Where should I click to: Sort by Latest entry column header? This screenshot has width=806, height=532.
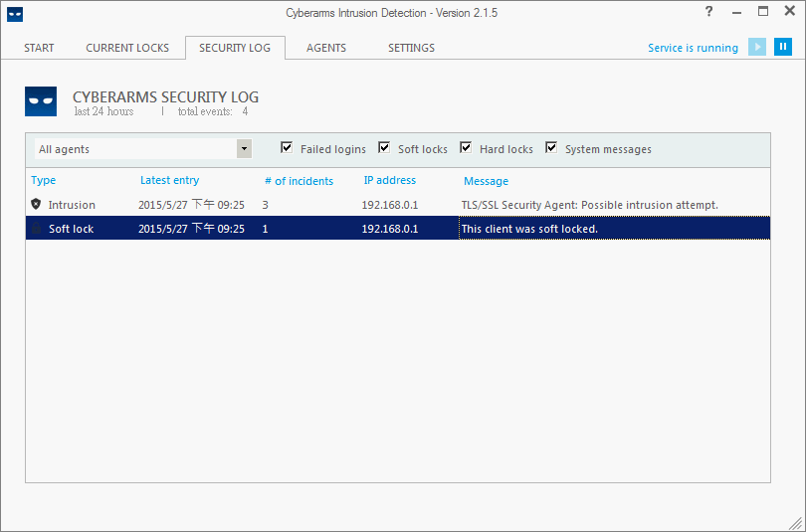click(169, 180)
